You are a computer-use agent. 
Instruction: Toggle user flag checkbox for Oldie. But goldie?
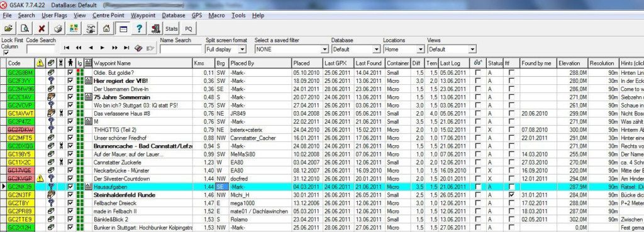[x=70, y=72]
